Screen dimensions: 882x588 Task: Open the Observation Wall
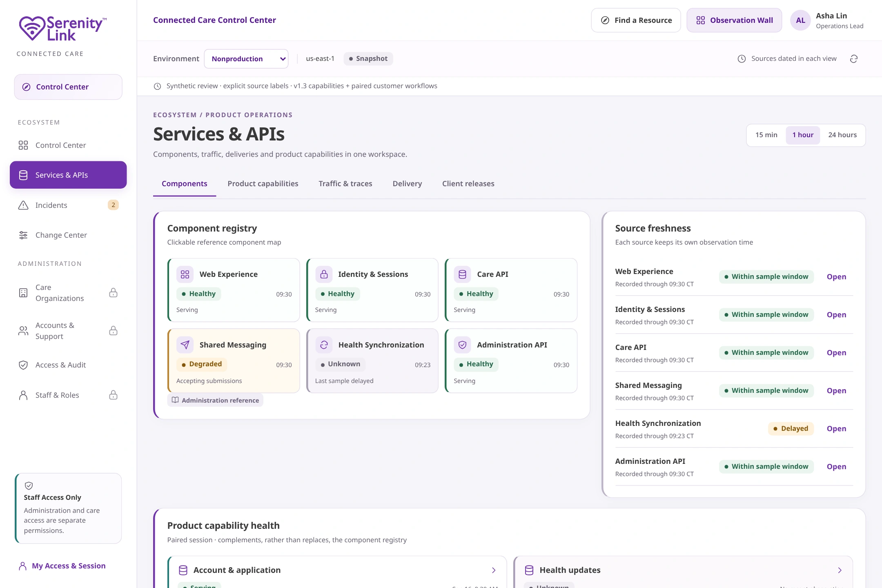734,20
